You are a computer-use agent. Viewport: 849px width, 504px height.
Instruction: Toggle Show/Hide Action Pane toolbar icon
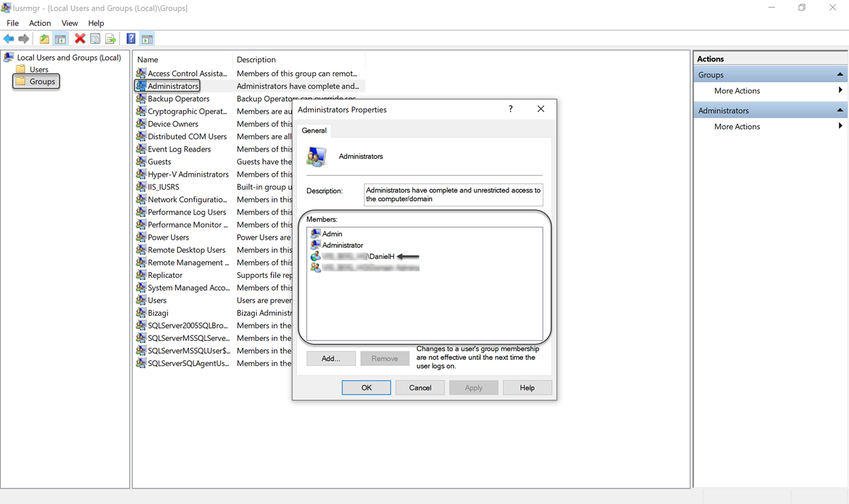click(x=147, y=39)
